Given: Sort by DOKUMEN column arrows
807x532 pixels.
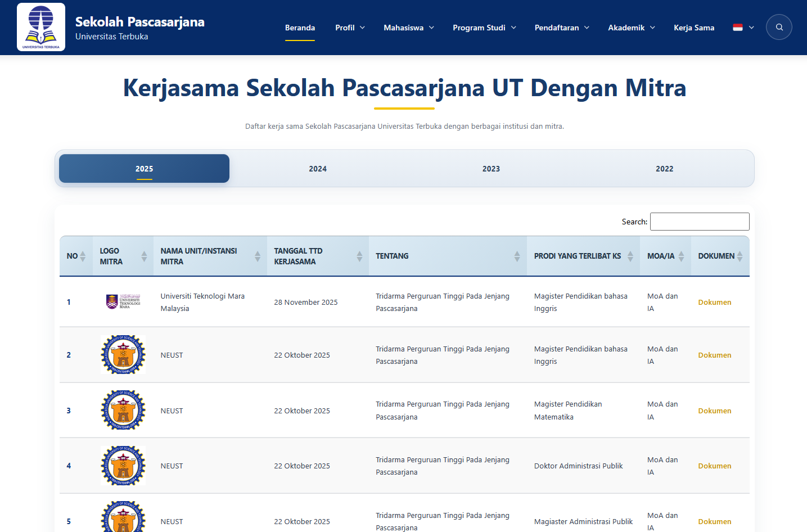Looking at the screenshot, I should [740, 256].
